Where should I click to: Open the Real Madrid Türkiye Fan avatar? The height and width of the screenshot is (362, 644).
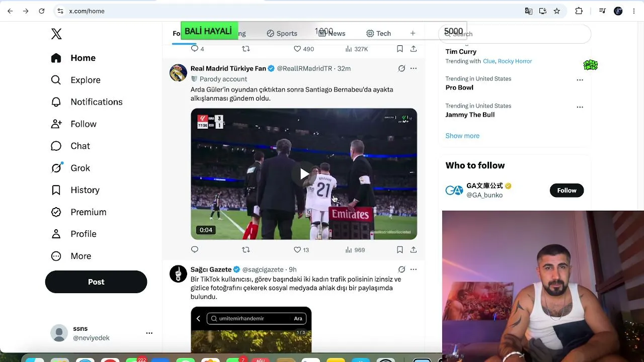coord(178,73)
